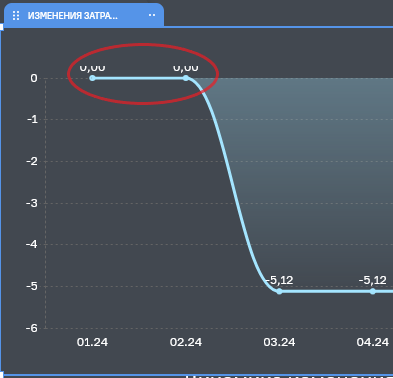The height and width of the screenshot is (378, 393).
Task: Click the 01.24 x-axis label
Action: pos(92,342)
